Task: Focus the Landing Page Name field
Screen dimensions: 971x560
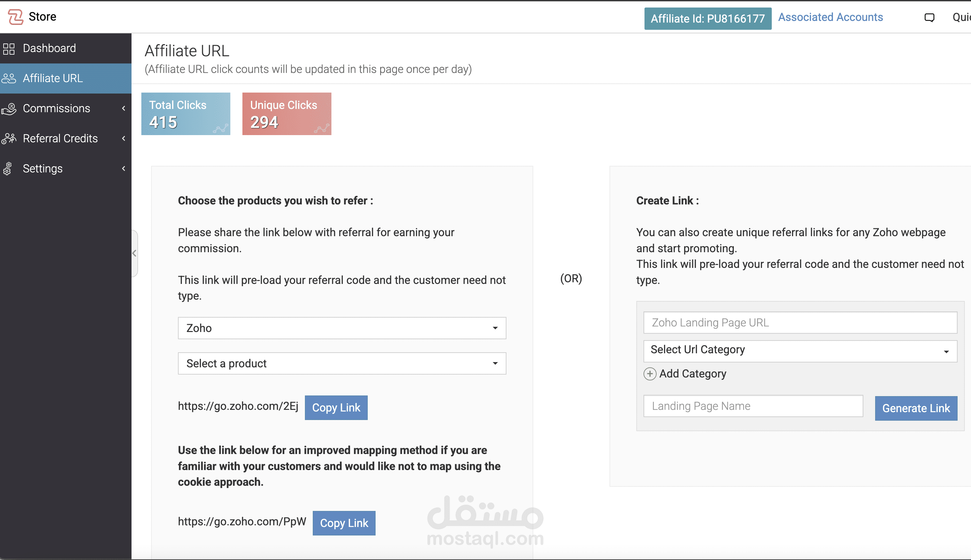Action: 753,406
